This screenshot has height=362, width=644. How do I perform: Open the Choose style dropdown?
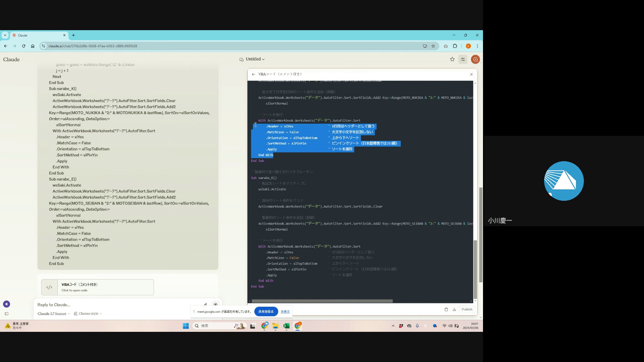pos(88,314)
